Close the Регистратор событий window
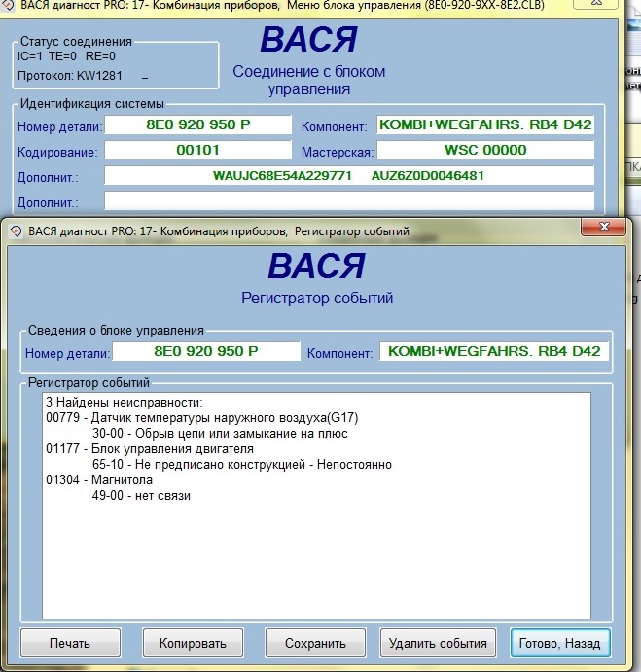 tap(603, 227)
